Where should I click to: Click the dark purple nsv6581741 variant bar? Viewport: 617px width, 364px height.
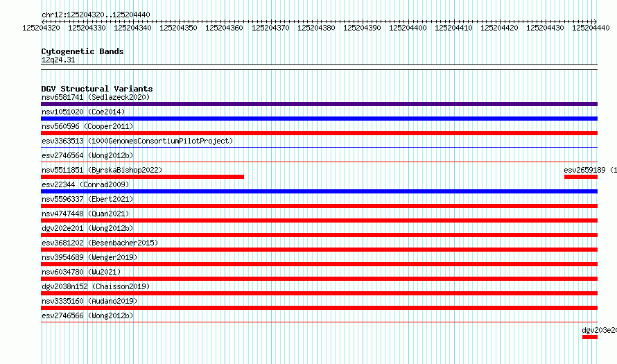click(x=319, y=104)
